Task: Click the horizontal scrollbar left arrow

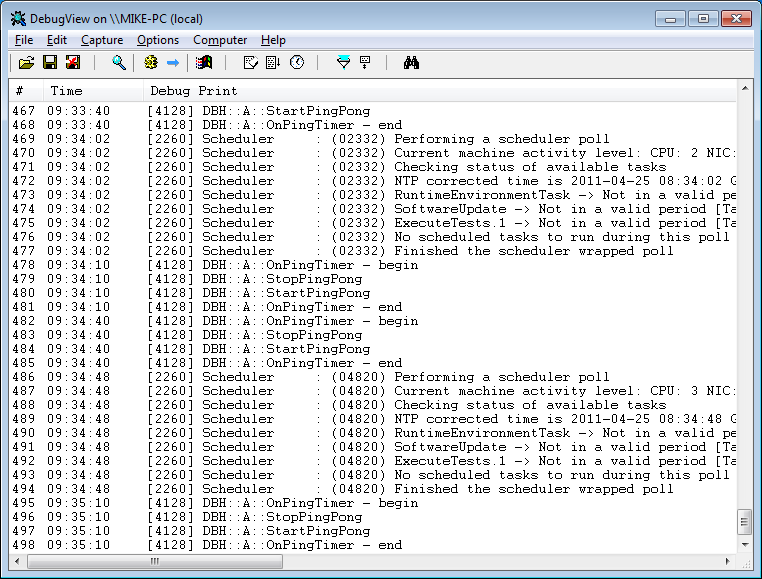Action: tap(17, 561)
